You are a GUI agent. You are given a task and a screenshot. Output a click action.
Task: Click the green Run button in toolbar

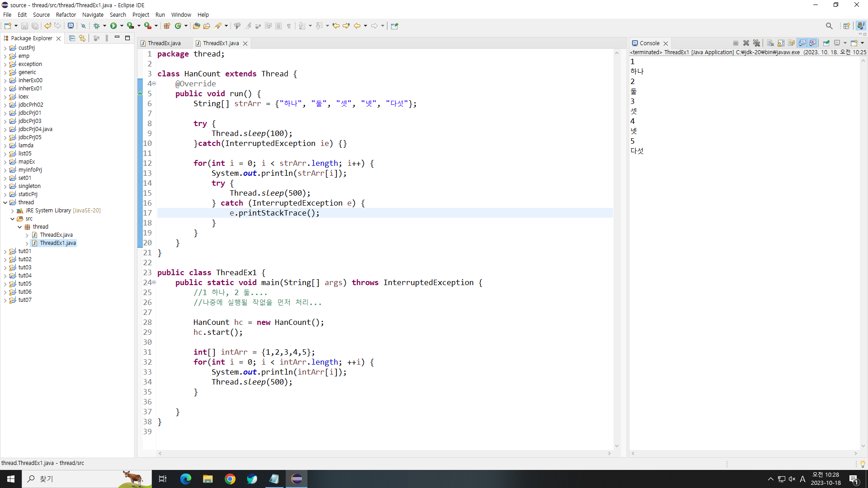click(x=113, y=26)
